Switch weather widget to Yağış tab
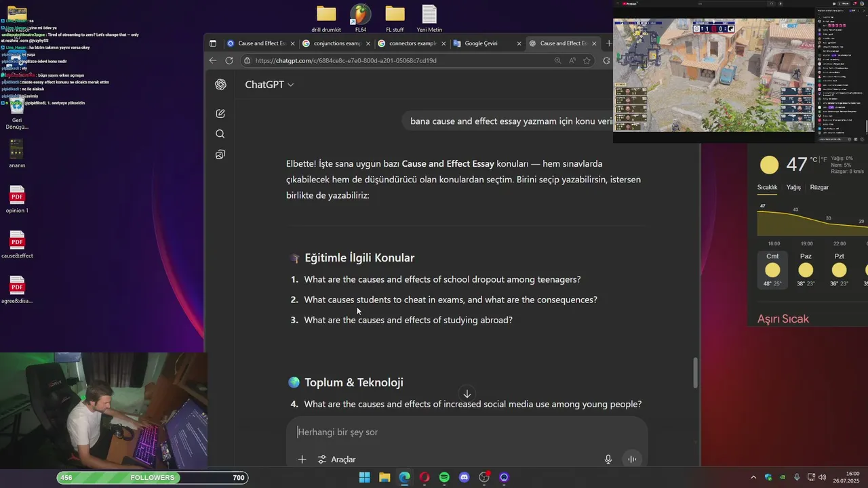This screenshot has height=488, width=868. (793, 187)
